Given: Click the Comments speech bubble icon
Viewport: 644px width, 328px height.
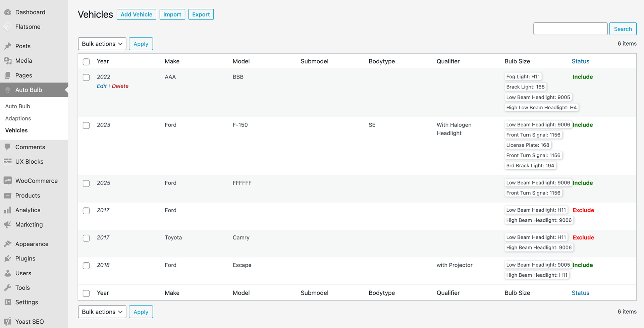Looking at the screenshot, I should (8, 147).
